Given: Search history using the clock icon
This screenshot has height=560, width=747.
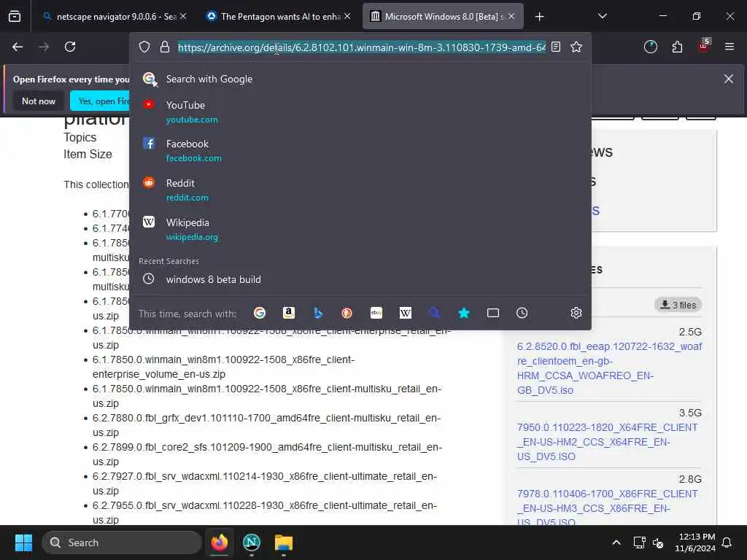Looking at the screenshot, I should point(522,313).
